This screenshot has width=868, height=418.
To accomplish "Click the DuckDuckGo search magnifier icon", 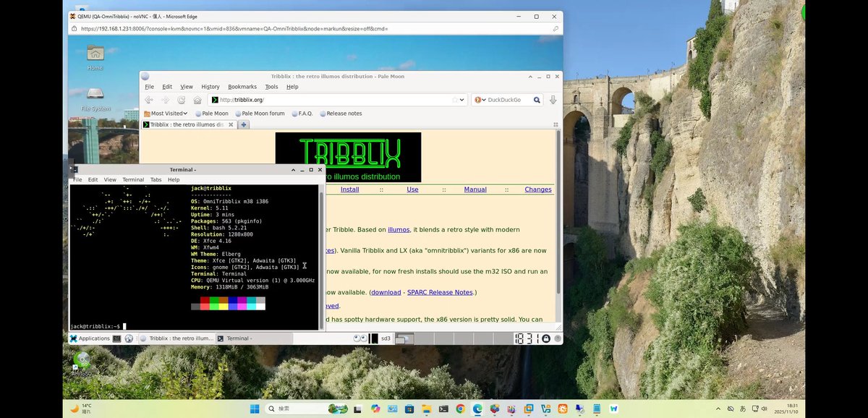I will 537,100.
